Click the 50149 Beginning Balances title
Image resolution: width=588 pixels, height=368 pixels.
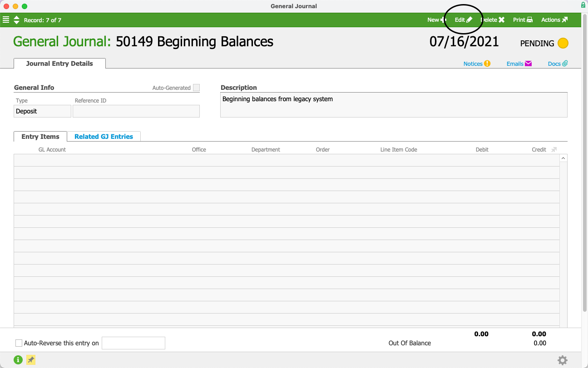[x=195, y=42]
